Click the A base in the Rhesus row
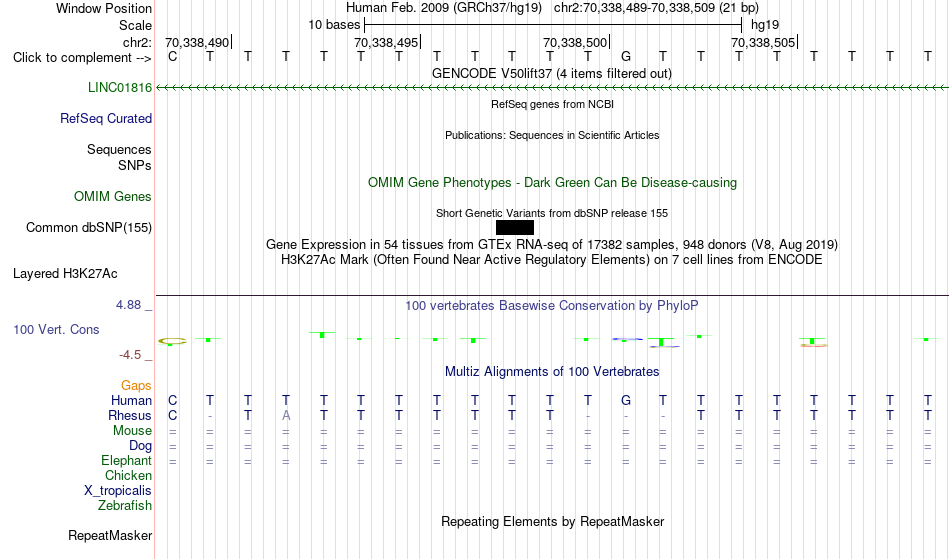The image size is (950, 559). [286, 415]
